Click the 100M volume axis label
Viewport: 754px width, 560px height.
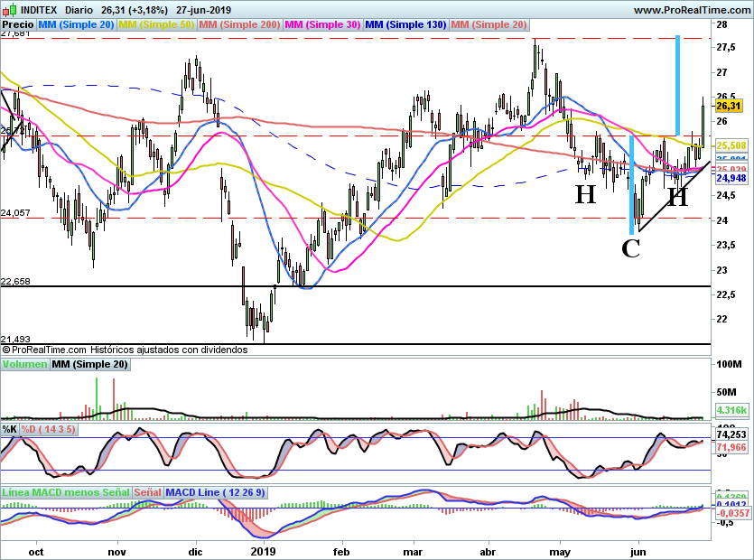[729, 364]
